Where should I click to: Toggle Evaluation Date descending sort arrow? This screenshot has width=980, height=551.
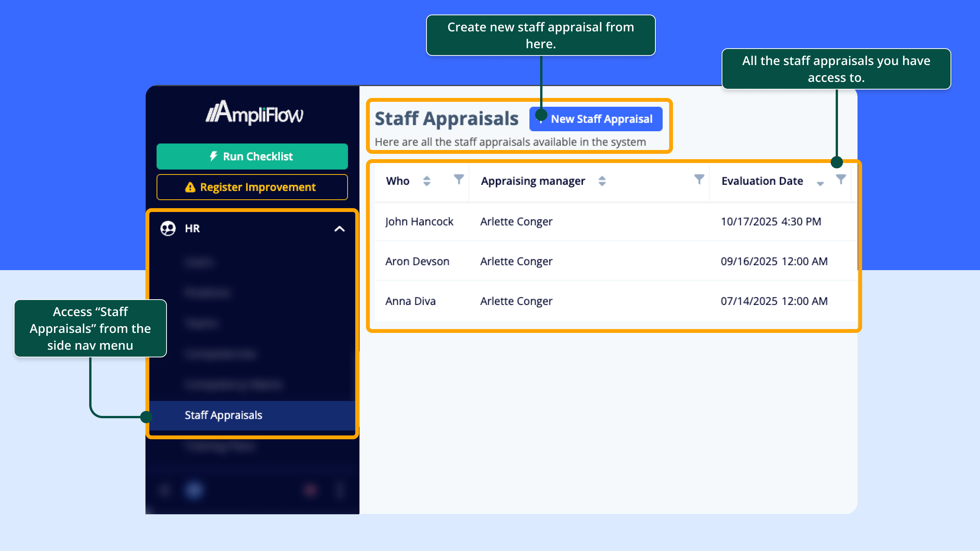pos(820,183)
